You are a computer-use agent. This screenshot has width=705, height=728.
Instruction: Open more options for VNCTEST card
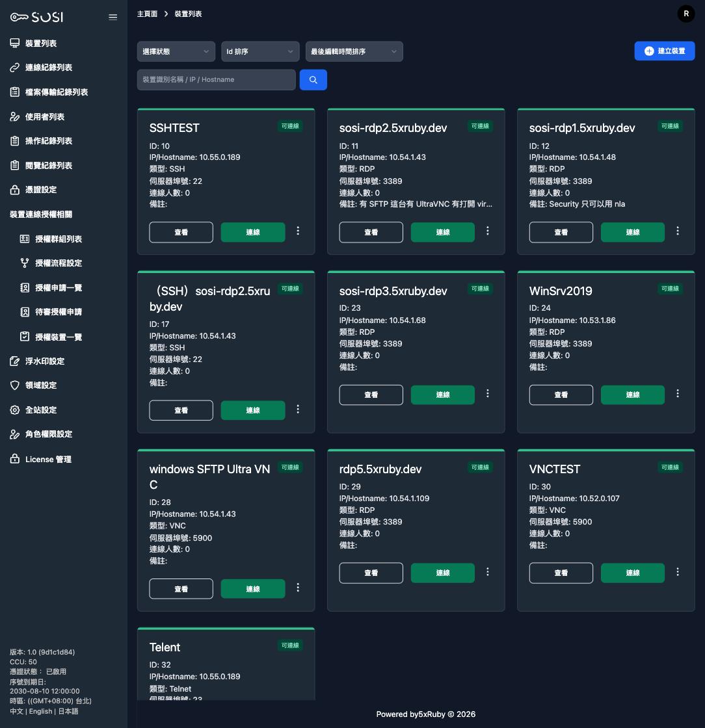pos(678,572)
